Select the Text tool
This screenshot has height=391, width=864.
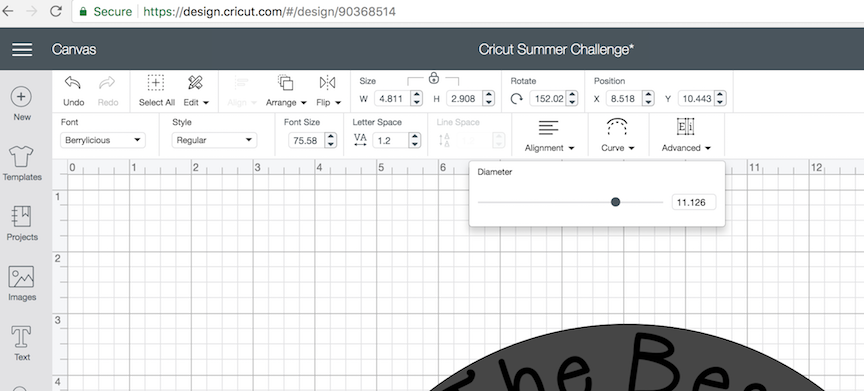click(x=21, y=336)
